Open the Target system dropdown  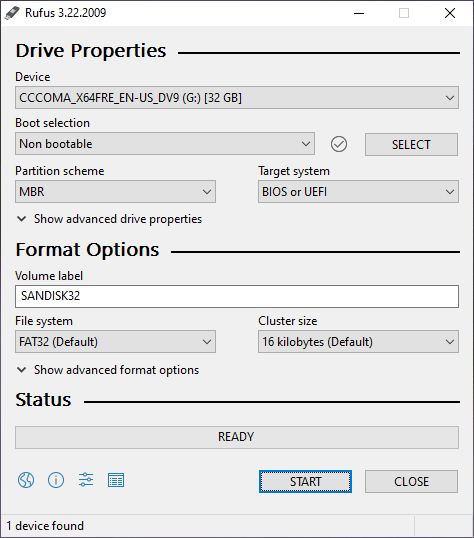(358, 191)
